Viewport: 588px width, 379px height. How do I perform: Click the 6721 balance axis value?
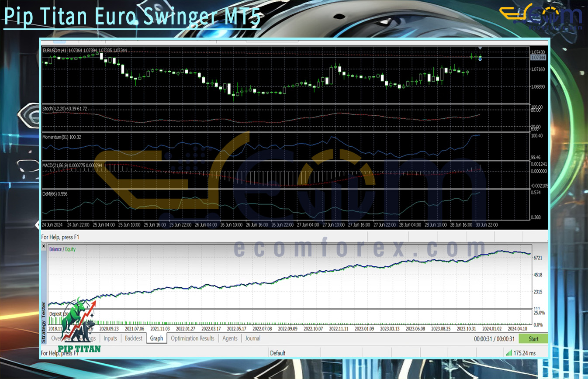[538, 258]
